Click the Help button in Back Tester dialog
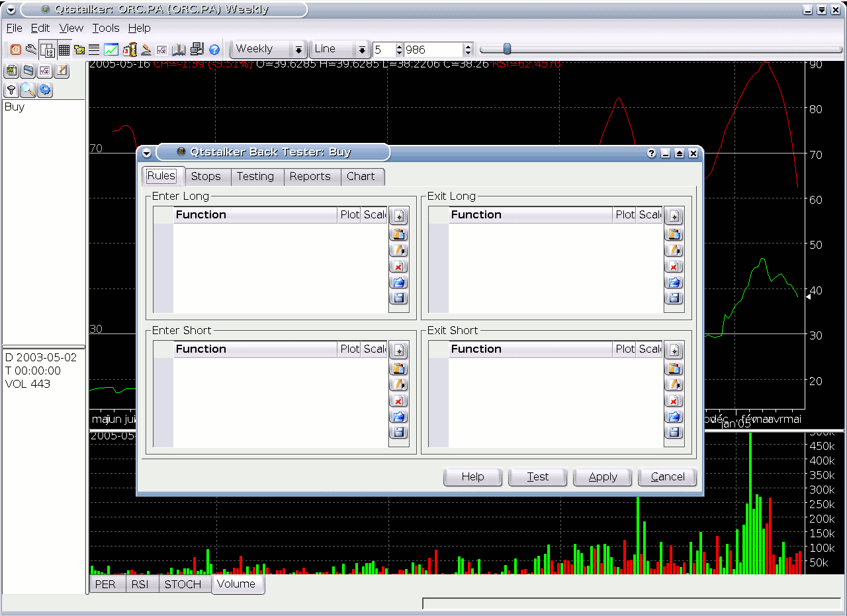Screen dimensions: 847x616 (473, 477)
